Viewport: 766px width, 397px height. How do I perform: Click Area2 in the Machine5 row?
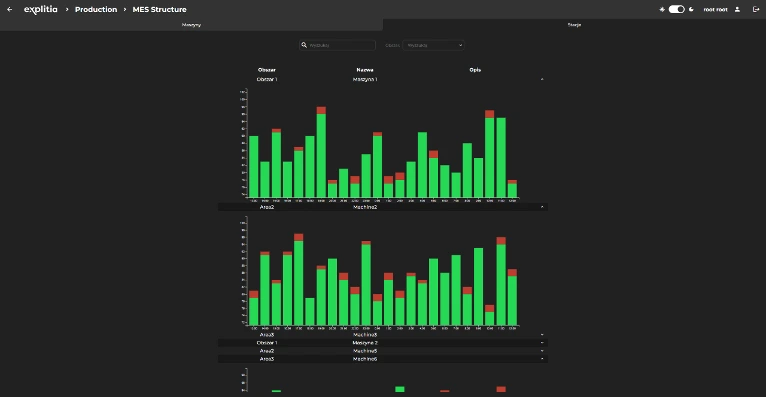[x=267, y=351]
